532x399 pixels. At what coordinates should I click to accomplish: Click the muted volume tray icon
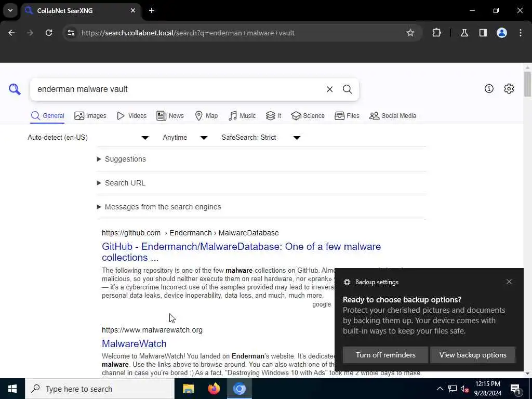[465, 389]
